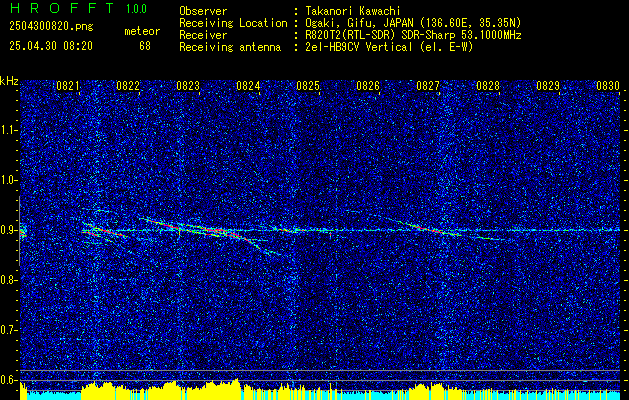Click the Receiver field label

click(203, 35)
